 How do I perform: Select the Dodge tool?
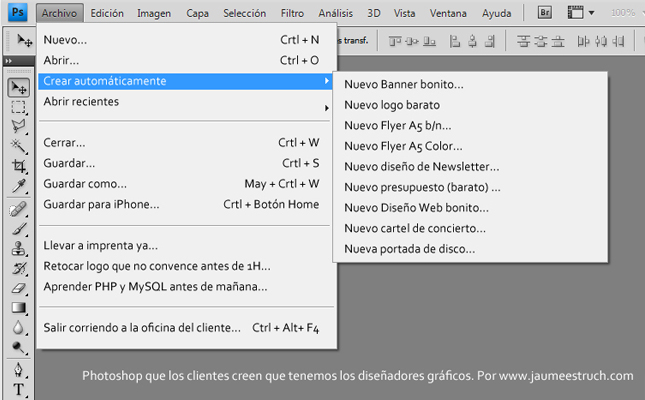click(x=19, y=348)
